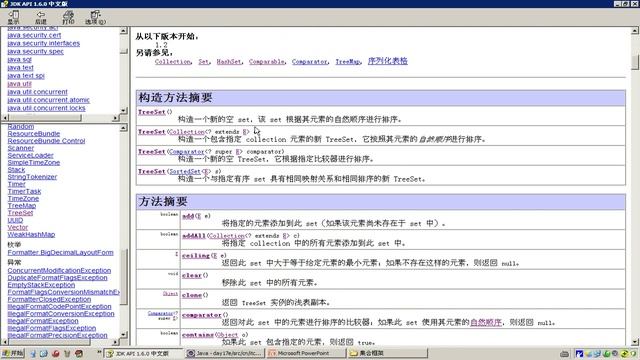Switch to the Java Eclipse taskbar window
Screen dimensions: 640x360
click(225, 353)
